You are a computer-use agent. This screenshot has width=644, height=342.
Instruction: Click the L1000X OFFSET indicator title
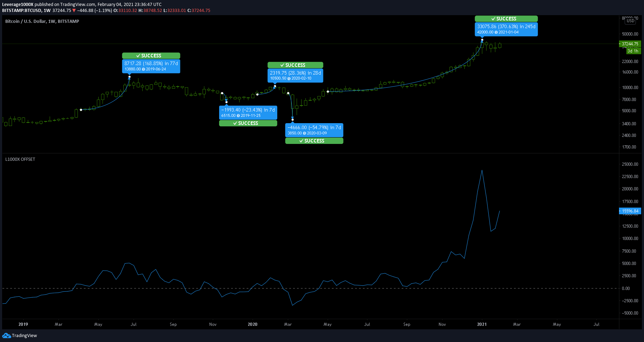point(20,159)
